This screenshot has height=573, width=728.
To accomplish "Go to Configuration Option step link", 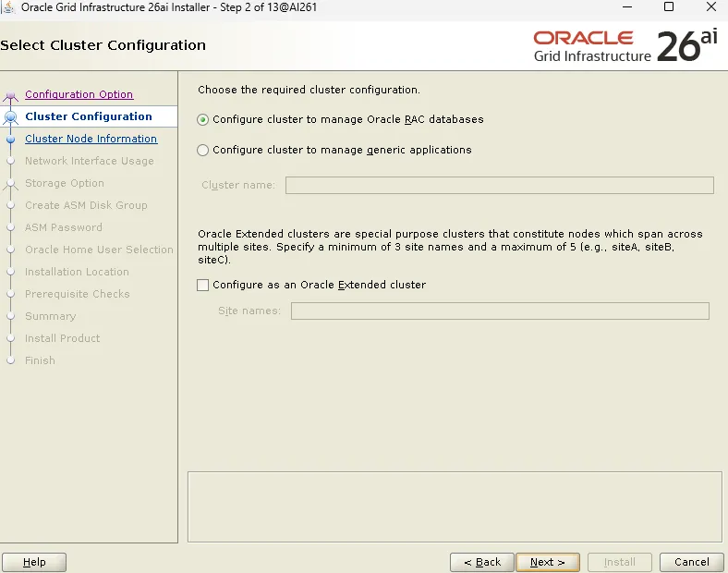I will pyautogui.click(x=79, y=94).
